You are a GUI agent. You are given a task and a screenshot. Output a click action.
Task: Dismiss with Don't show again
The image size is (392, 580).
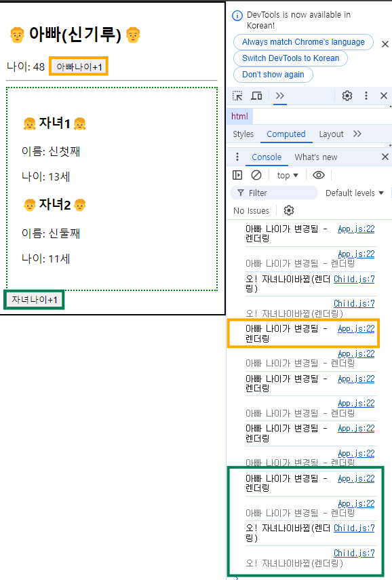[273, 75]
